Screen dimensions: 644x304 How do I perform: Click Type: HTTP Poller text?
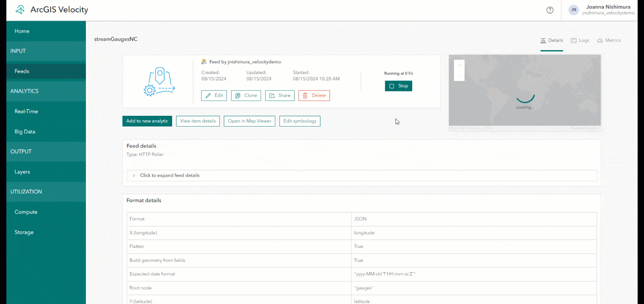click(x=145, y=154)
